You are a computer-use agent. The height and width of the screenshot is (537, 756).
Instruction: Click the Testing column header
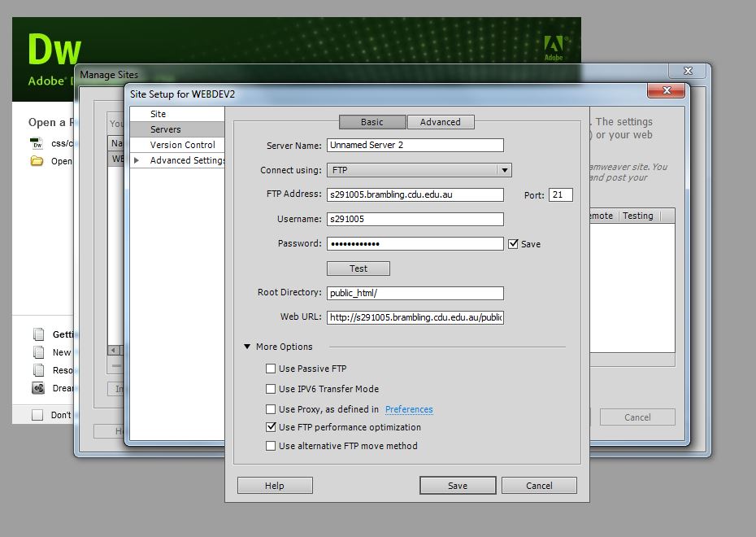coord(638,216)
